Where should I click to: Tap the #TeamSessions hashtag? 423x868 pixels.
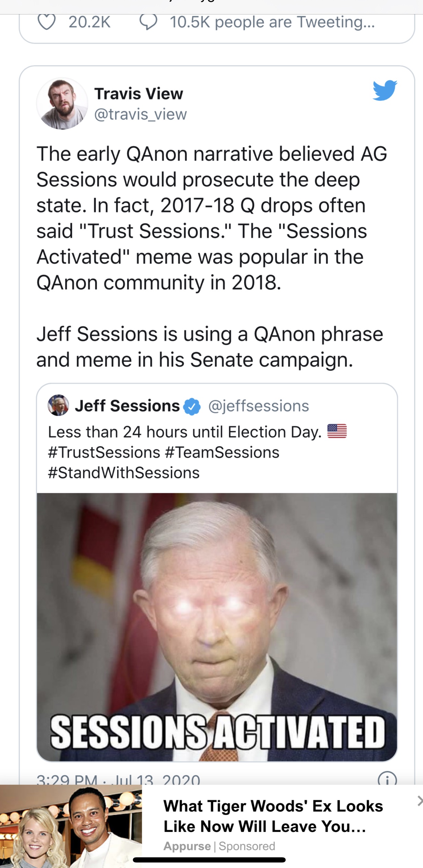click(222, 453)
